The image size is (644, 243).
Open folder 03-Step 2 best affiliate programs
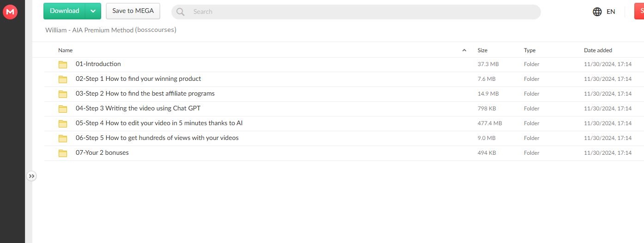click(145, 94)
